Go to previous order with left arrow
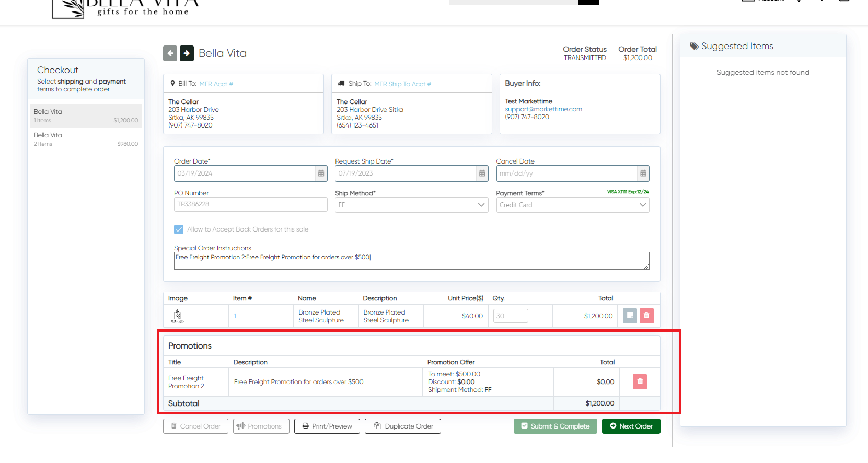The height and width of the screenshot is (463, 868). coord(170,53)
